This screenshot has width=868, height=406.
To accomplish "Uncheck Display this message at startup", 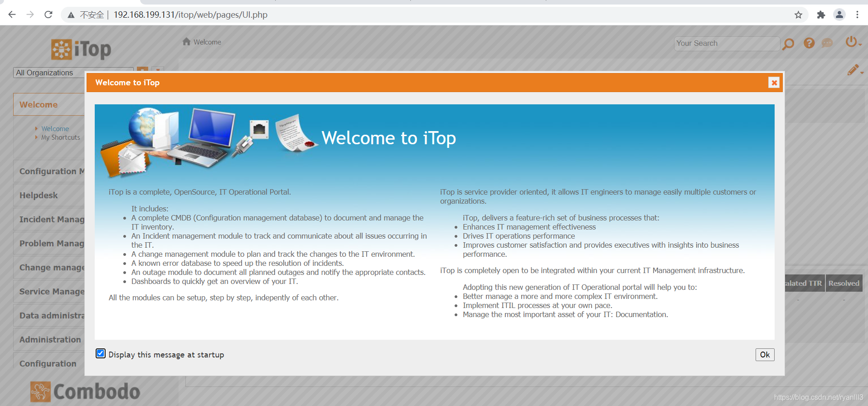I will pos(101,353).
